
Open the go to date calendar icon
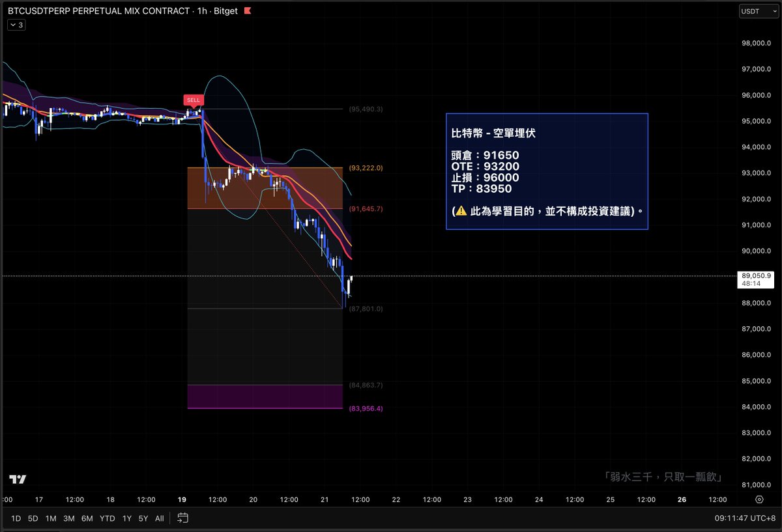[182, 518]
